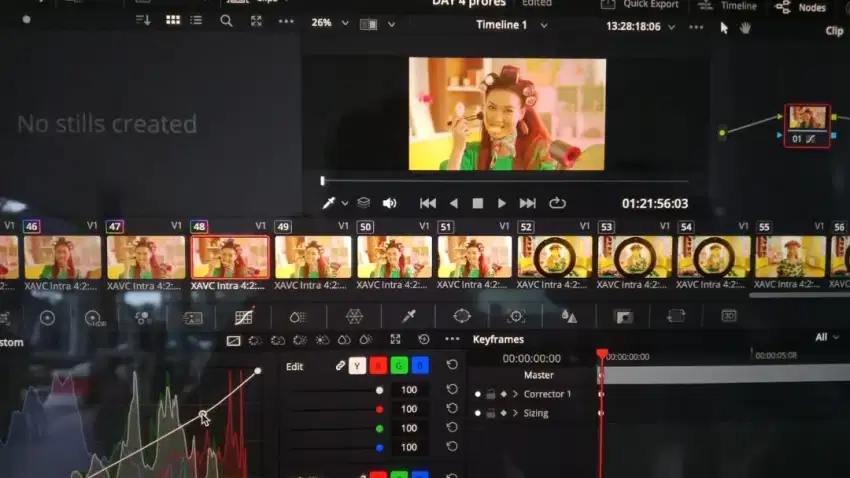Click the curves reset-all icon
Viewport: 850px width, 478px height.
(424, 339)
